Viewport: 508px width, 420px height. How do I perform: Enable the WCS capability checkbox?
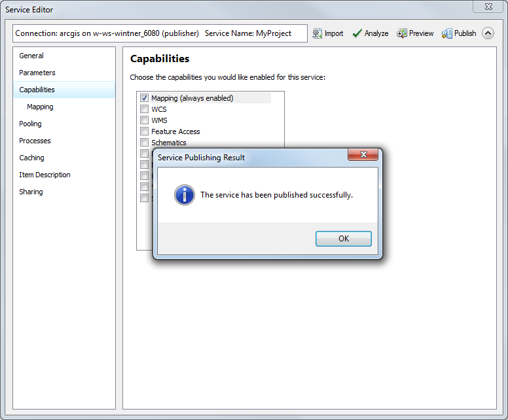tap(144, 109)
